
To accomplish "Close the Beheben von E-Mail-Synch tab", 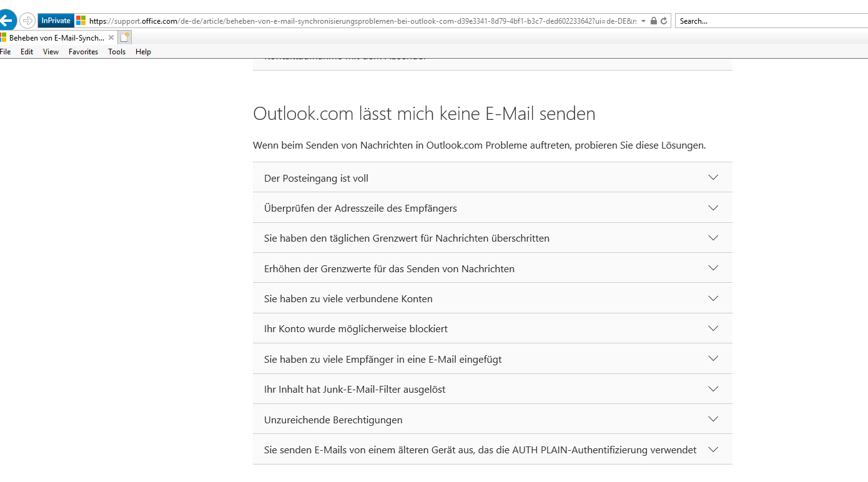I will (x=111, y=37).
